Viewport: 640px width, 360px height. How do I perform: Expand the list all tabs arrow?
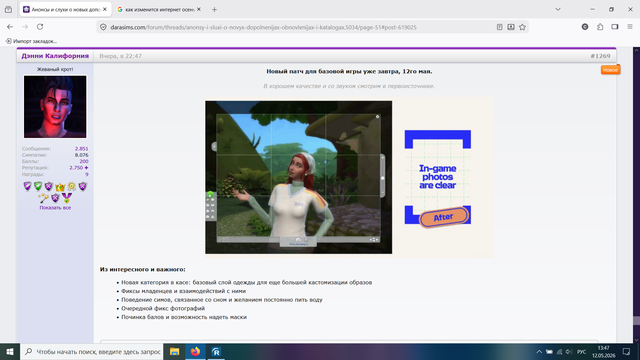click(558, 9)
